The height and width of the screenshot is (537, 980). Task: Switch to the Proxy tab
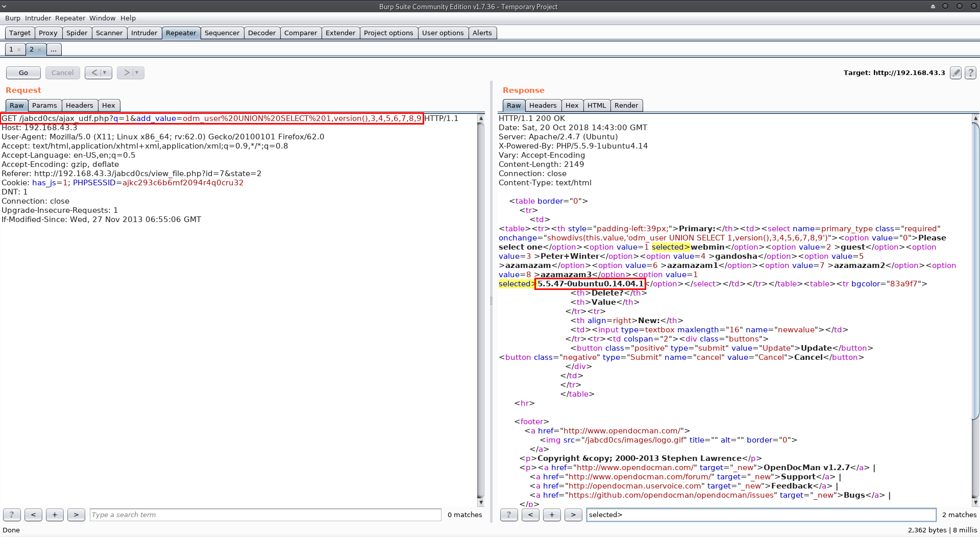(x=48, y=33)
